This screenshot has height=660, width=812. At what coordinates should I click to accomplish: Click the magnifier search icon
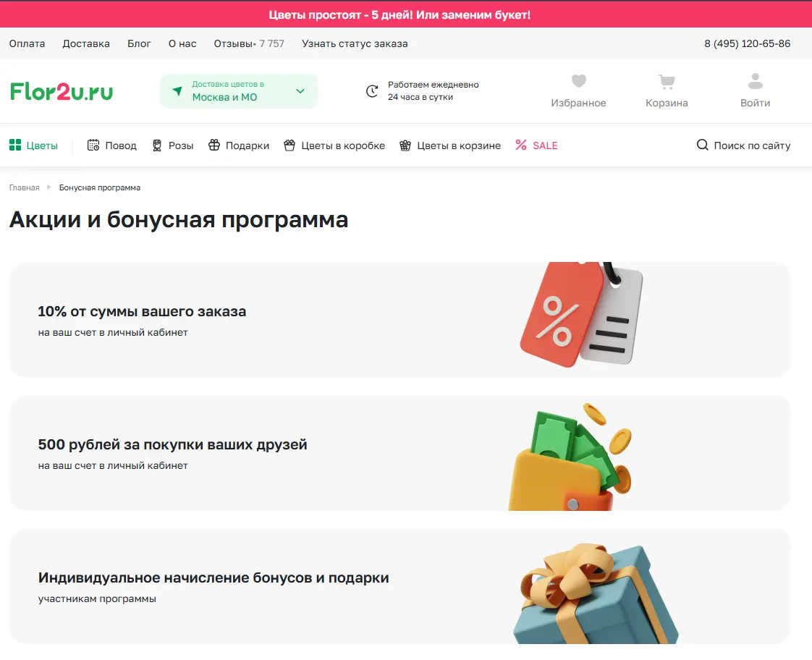coord(702,145)
